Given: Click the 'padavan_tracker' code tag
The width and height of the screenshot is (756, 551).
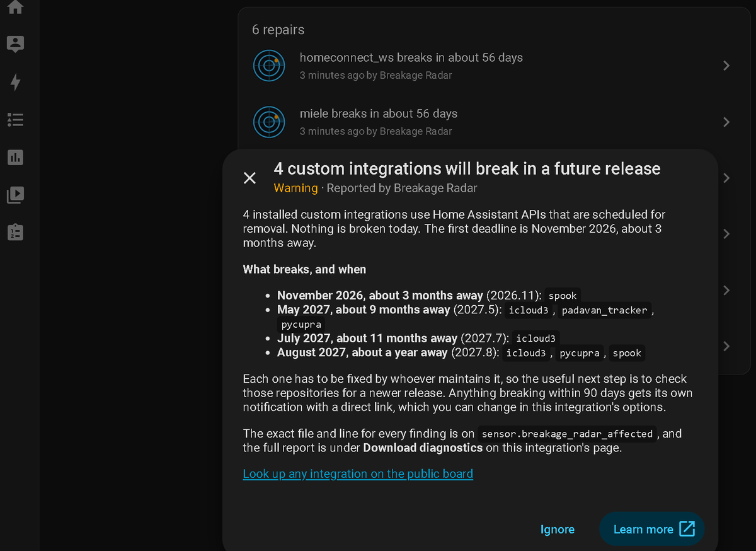Looking at the screenshot, I should (x=604, y=310).
